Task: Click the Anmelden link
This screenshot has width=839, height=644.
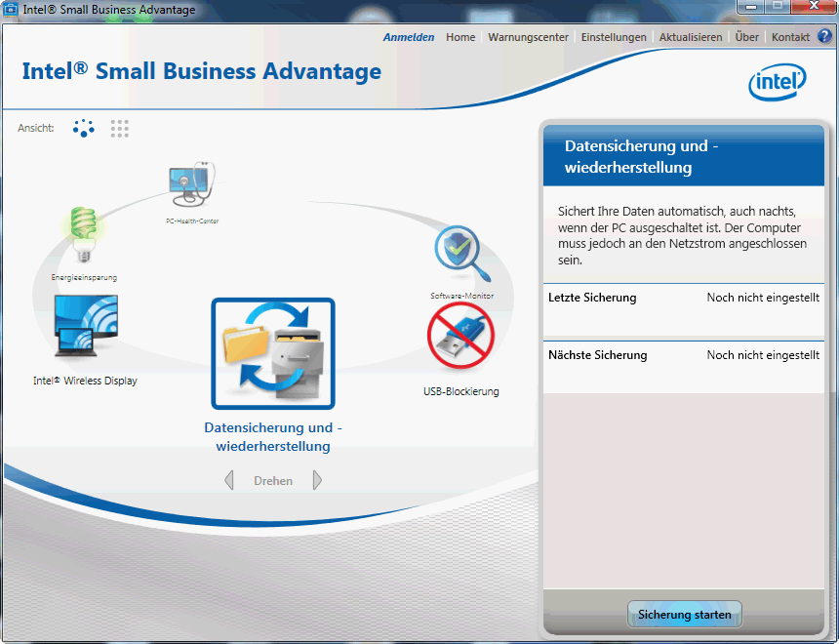Action: pyautogui.click(x=409, y=37)
